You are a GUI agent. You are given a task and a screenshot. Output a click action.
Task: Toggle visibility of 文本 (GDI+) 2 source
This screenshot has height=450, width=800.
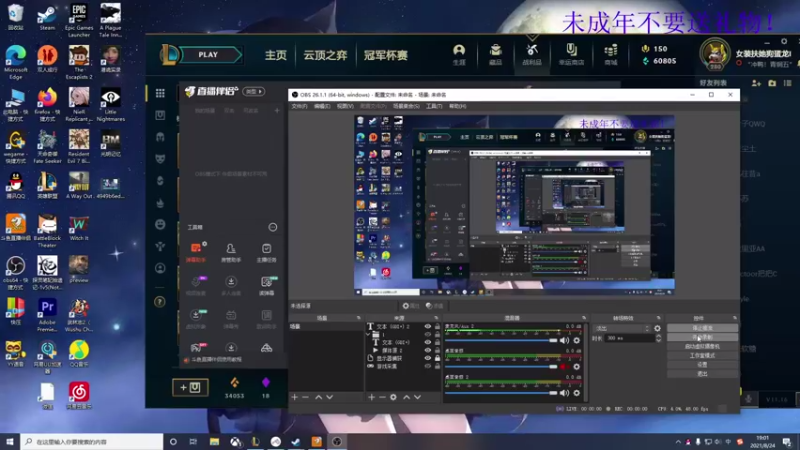point(428,327)
